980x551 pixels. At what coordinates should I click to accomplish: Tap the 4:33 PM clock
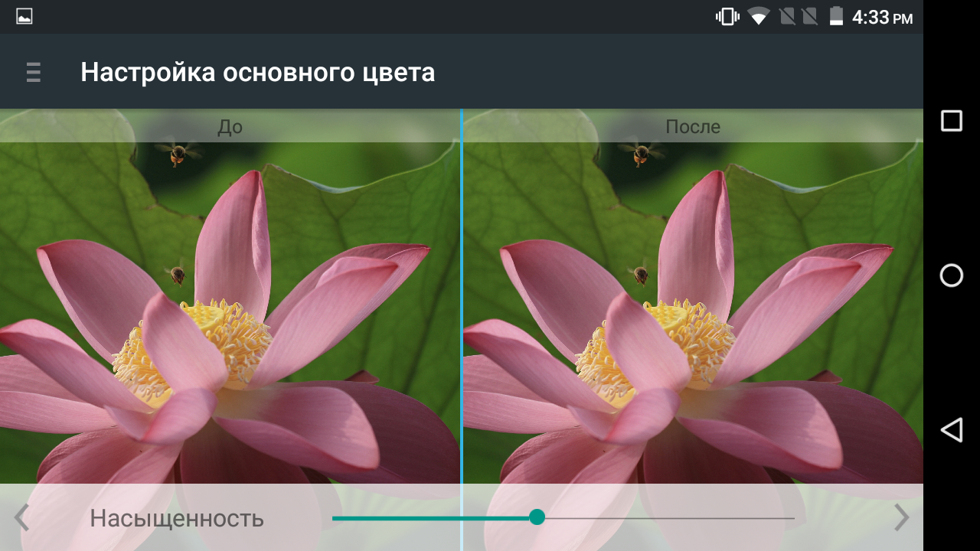click(x=882, y=17)
